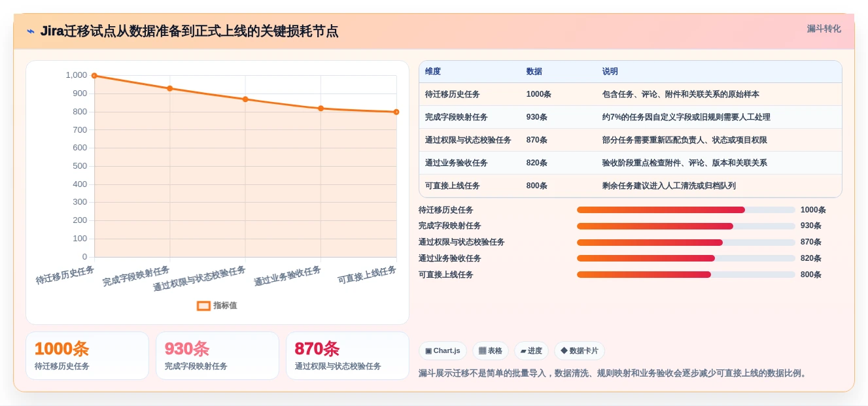The height and width of the screenshot is (406, 868).
Task: Click the 820条 value beside progress bar
Action: (x=811, y=258)
